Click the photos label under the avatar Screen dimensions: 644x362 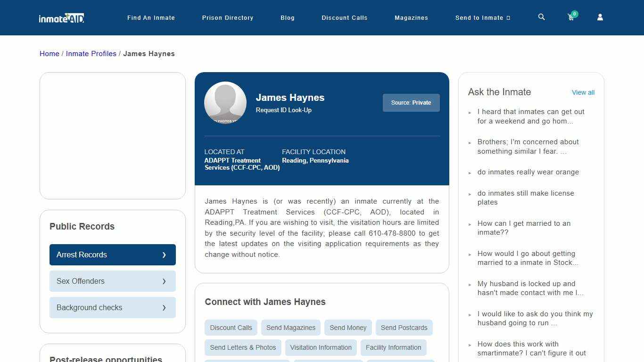[225, 120]
